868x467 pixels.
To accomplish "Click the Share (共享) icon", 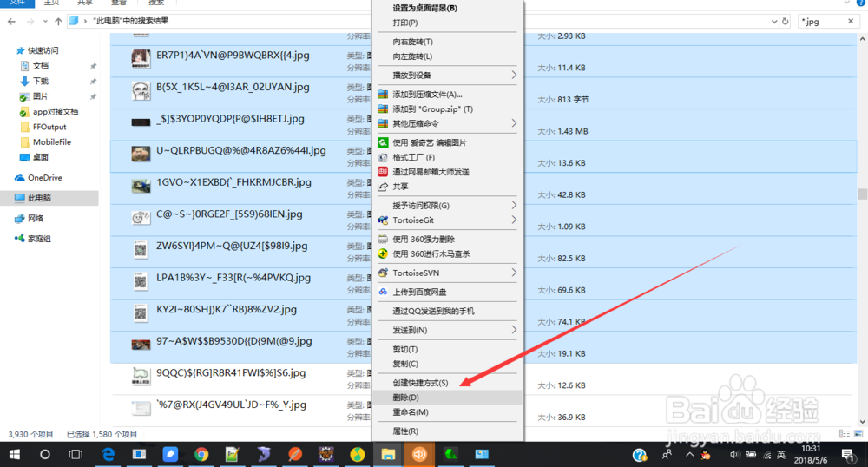I will (x=383, y=187).
